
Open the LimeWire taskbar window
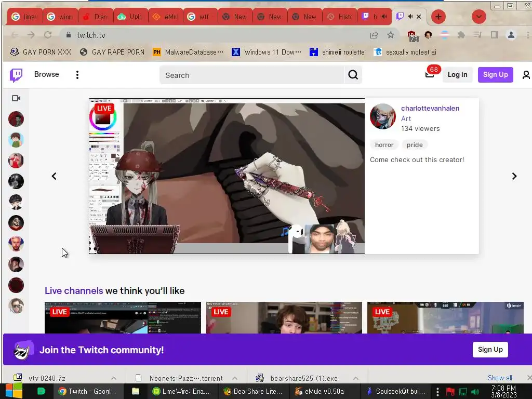(181, 391)
